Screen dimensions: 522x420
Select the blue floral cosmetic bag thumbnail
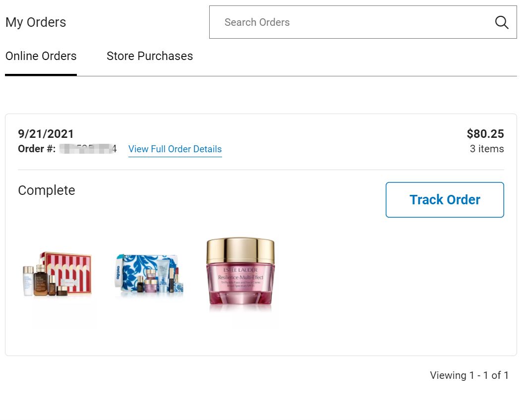149,274
